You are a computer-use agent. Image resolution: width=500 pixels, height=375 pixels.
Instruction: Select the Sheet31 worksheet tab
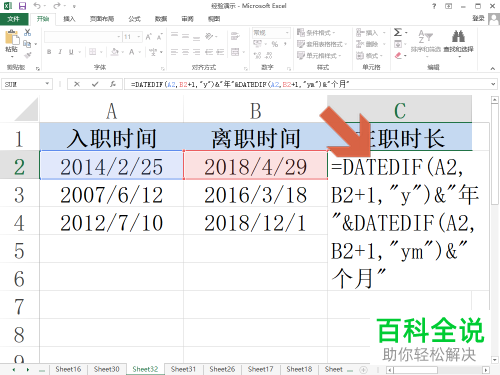183,369
